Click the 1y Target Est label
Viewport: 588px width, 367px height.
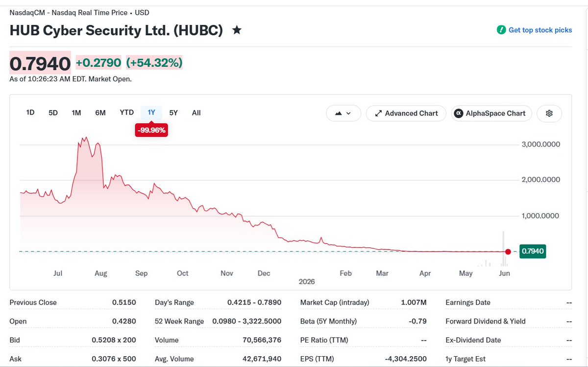(x=466, y=359)
